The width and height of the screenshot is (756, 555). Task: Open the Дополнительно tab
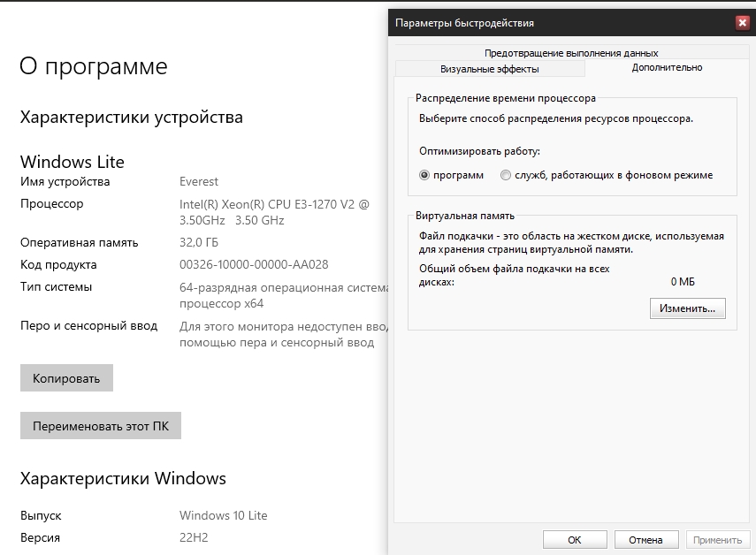(667, 67)
